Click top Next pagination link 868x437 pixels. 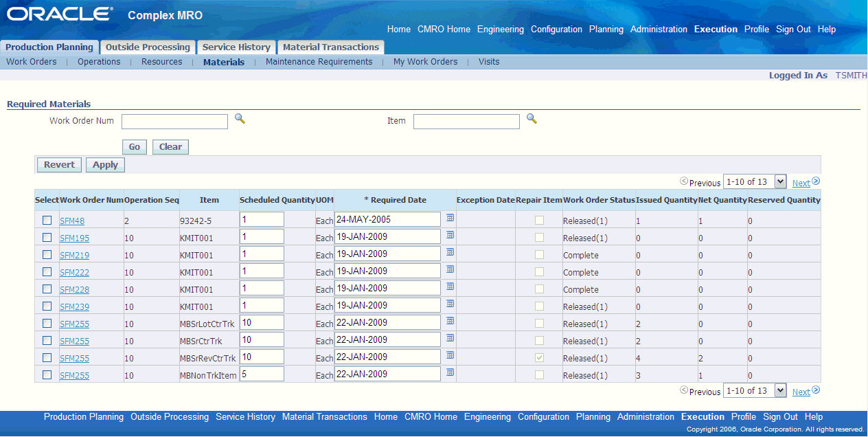tap(801, 183)
